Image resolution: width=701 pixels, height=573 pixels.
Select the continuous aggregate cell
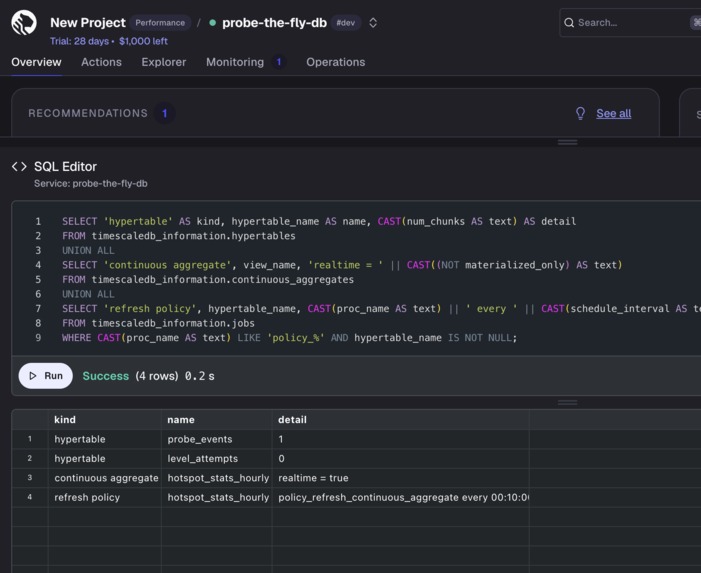(x=105, y=478)
